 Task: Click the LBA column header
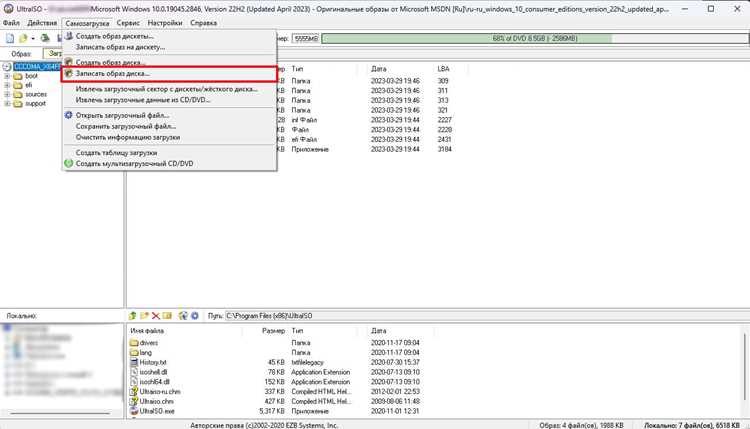[x=443, y=69]
